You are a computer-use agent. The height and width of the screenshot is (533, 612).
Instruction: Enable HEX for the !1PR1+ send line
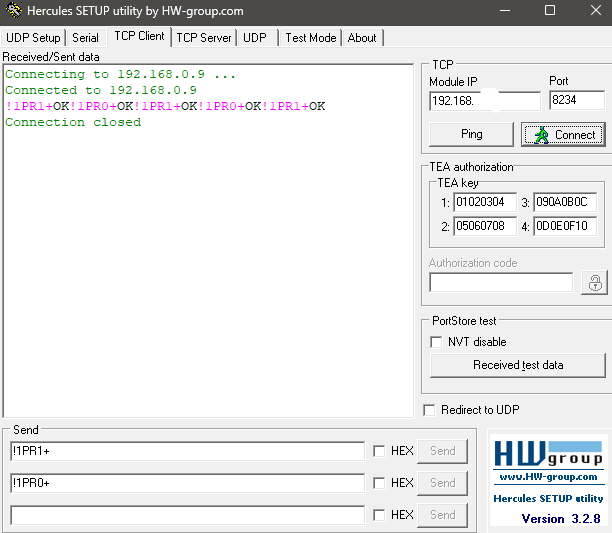(x=379, y=451)
